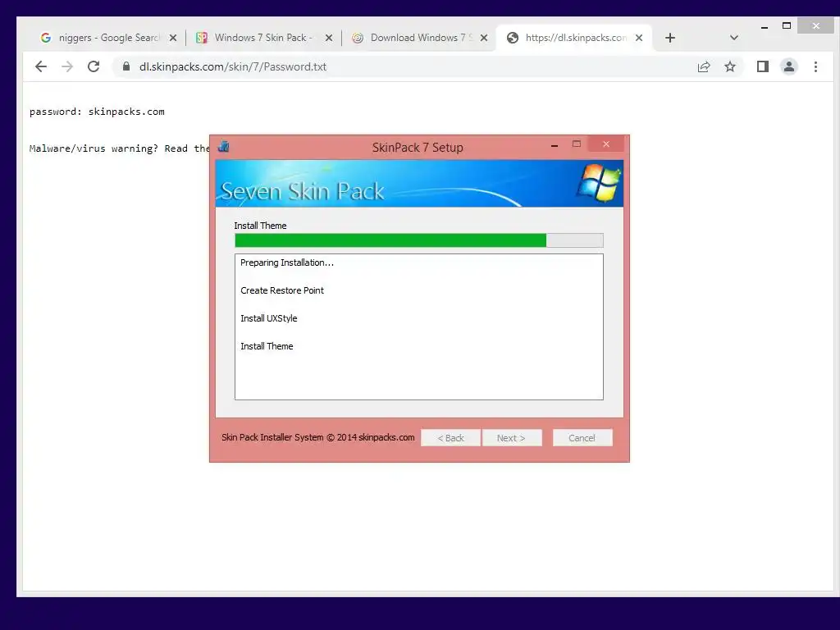Click the Install Theme progress bar

coord(419,240)
